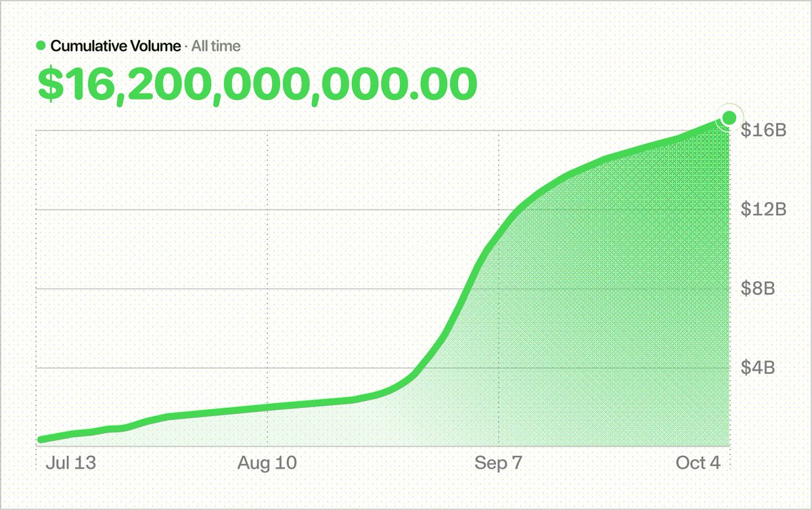Select the Aug 10 date label
This screenshot has height=510, width=812.
point(267,463)
